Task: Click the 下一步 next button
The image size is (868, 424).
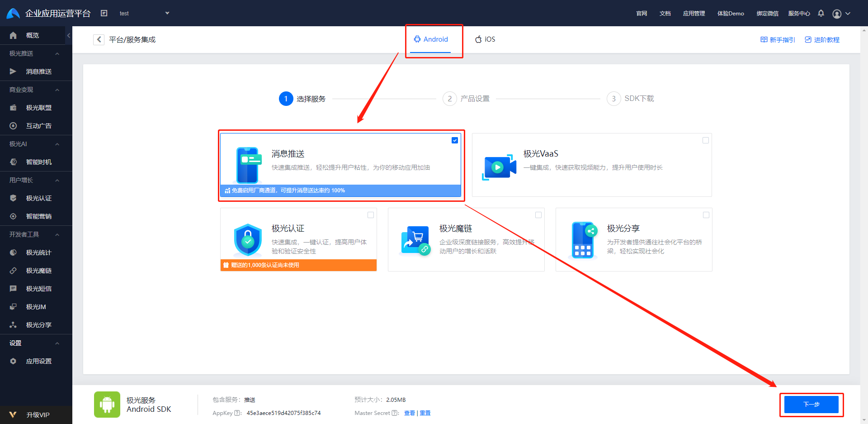Action: [x=811, y=405]
